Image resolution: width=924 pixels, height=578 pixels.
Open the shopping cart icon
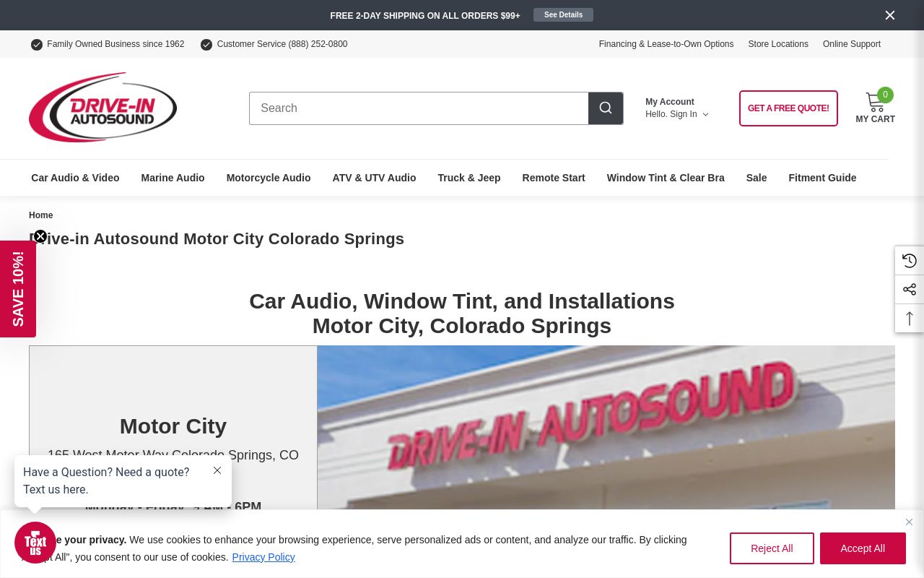pos(875,102)
